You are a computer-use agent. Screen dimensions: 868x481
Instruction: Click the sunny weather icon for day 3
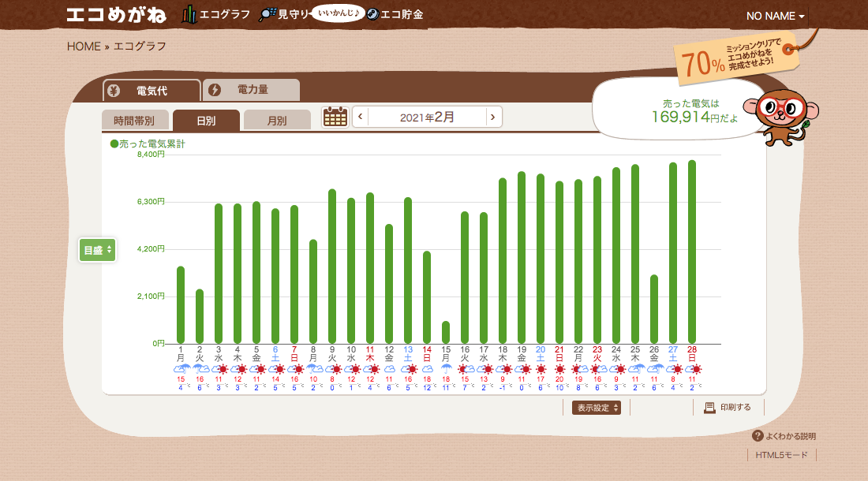(219, 369)
